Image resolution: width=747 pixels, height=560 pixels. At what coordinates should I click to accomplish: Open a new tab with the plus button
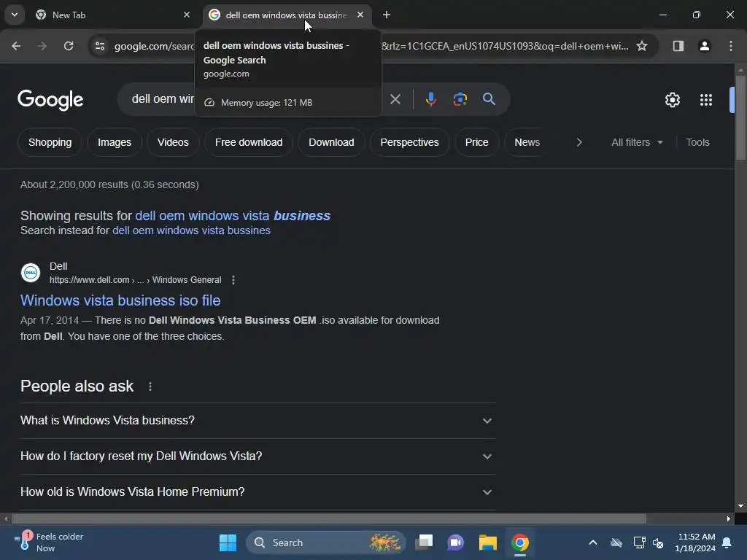click(387, 15)
